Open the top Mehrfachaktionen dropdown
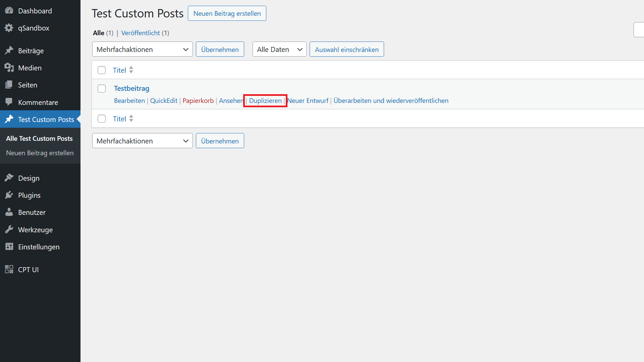 [143, 49]
